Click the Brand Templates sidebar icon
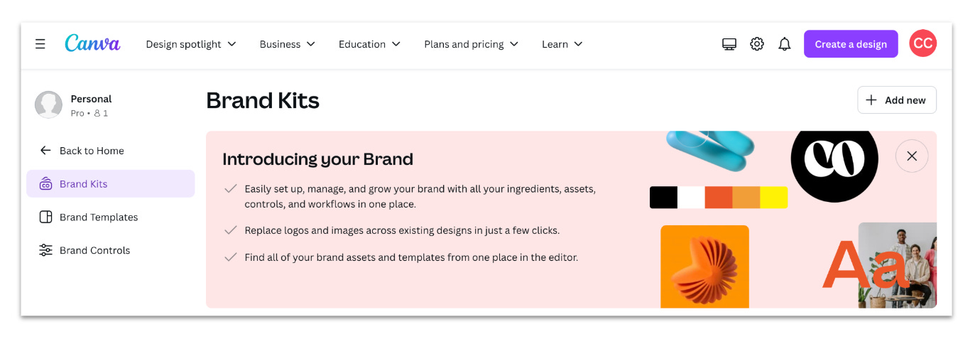The image size is (980, 344). coord(45,217)
